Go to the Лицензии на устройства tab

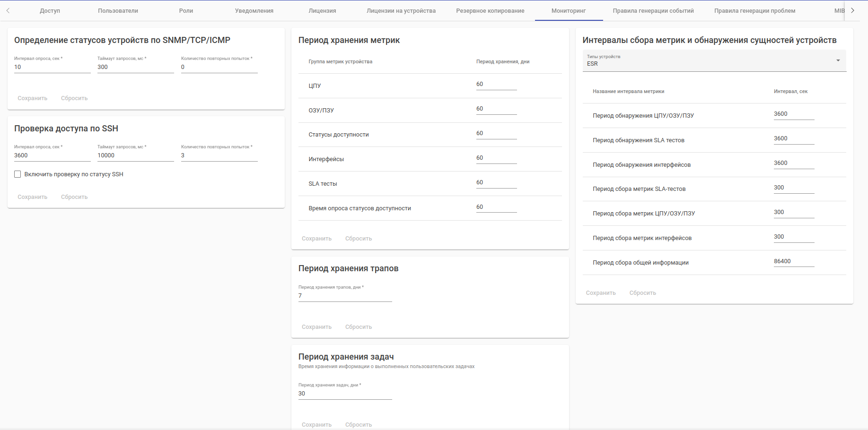[401, 11]
